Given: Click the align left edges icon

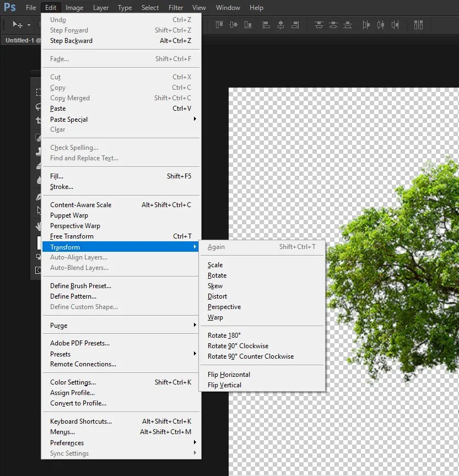Looking at the screenshot, I should coord(267,25).
